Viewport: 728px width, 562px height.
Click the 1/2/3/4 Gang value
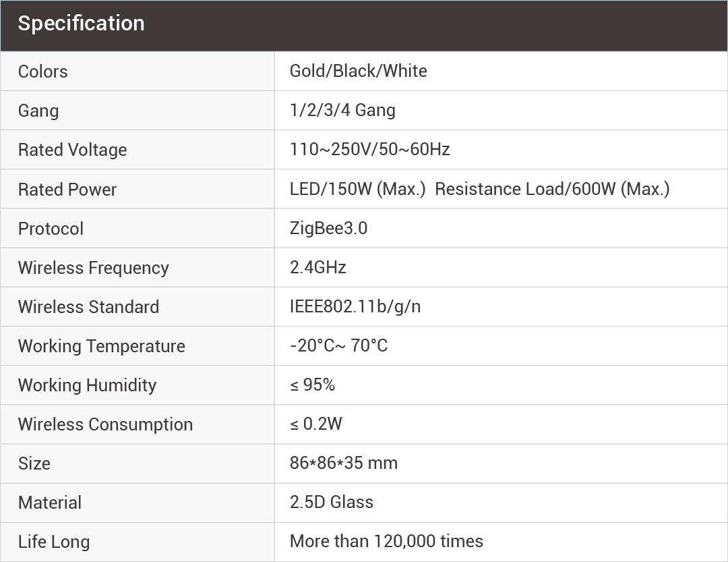click(x=342, y=110)
